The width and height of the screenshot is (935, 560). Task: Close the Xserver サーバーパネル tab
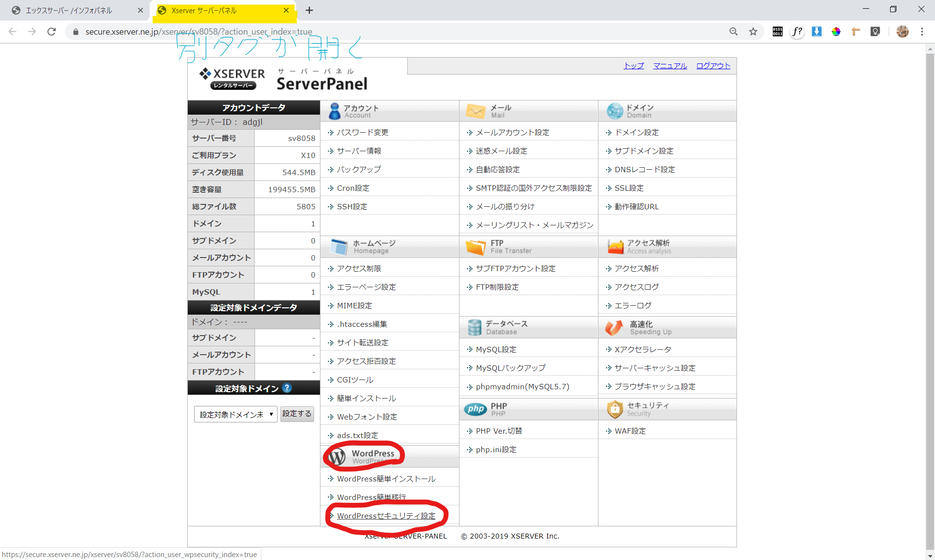[286, 10]
